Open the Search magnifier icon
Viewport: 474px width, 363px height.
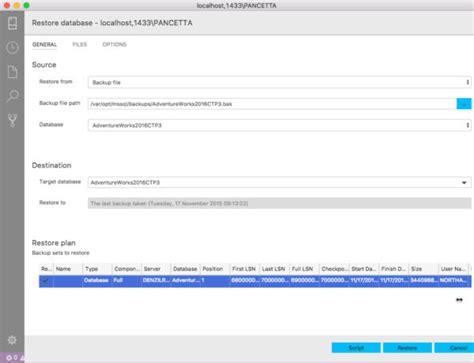(x=12, y=96)
